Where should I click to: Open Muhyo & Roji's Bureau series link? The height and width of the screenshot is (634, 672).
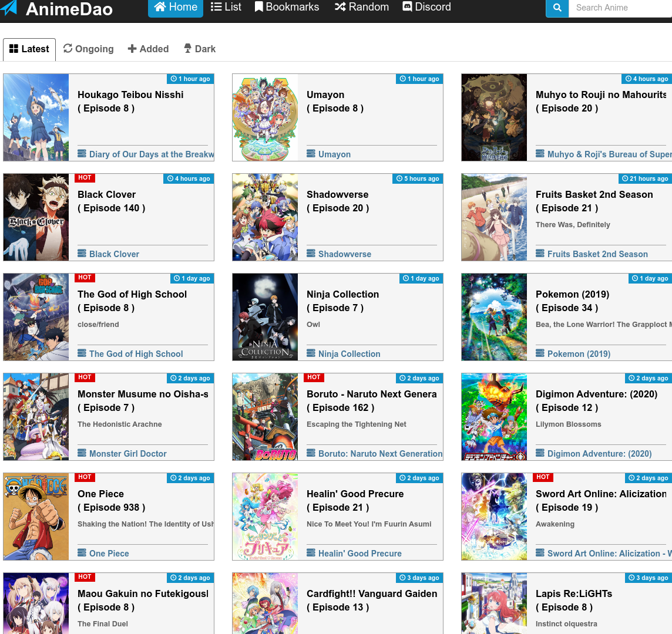point(609,154)
